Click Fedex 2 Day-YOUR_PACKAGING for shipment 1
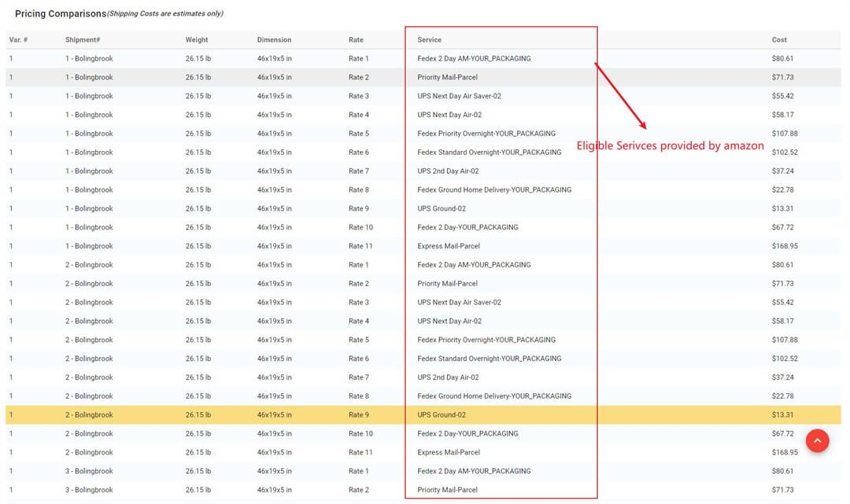The image size is (850, 504). (468, 227)
